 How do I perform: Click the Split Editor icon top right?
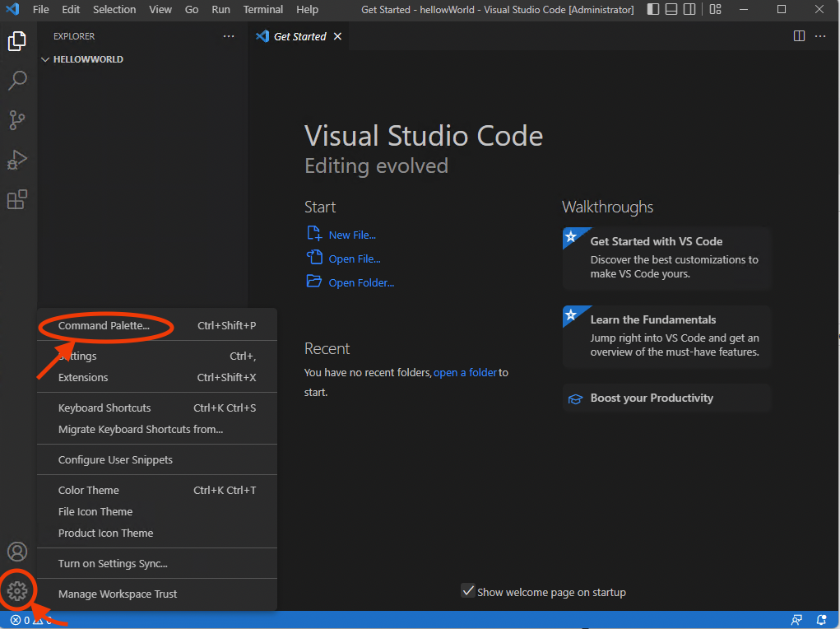pos(799,36)
